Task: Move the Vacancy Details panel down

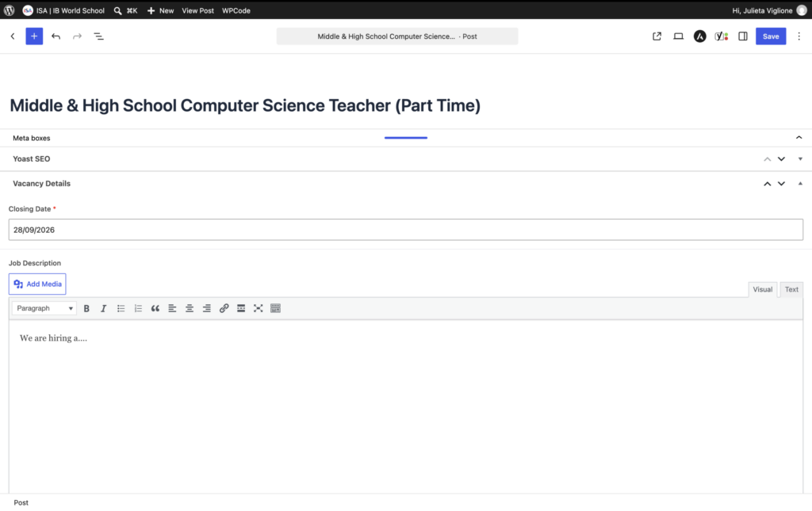Action: pos(781,184)
